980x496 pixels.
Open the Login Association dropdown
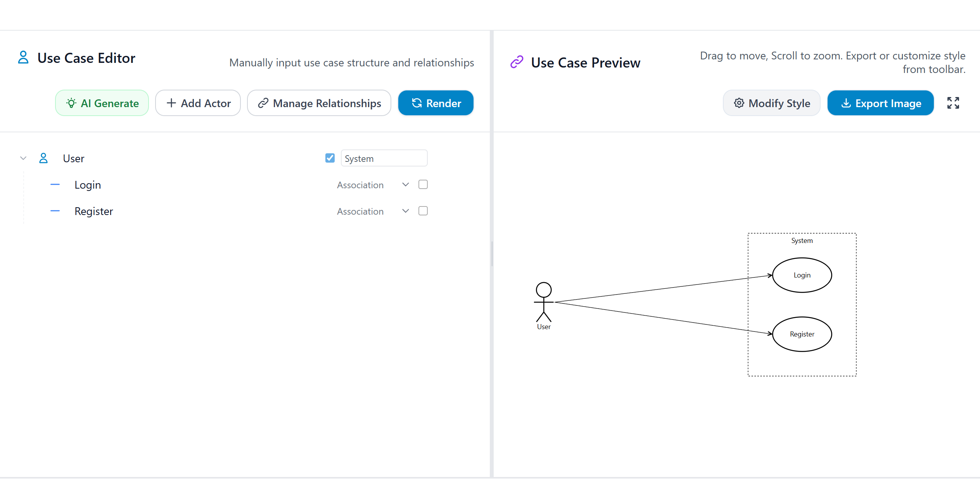pyautogui.click(x=405, y=184)
